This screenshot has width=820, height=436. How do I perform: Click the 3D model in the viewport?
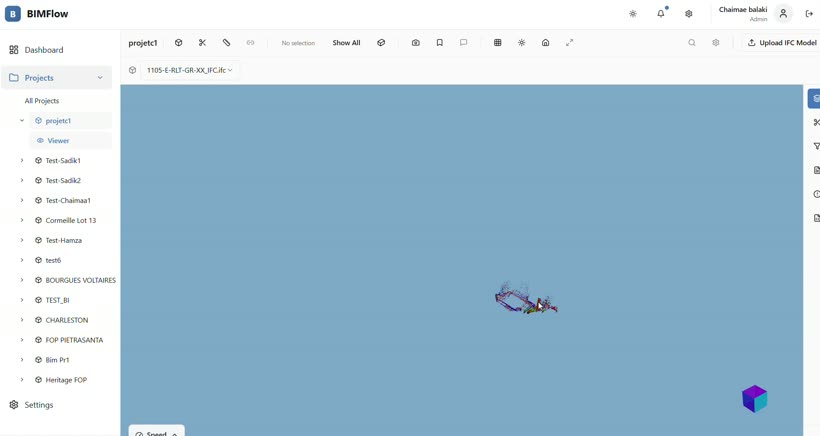click(526, 300)
